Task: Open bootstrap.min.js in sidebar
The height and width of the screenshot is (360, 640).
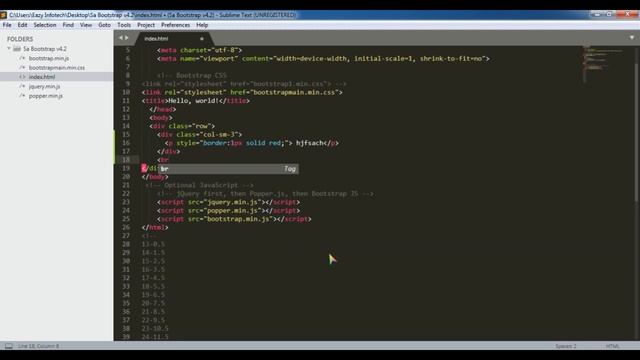Action: pyautogui.click(x=49, y=58)
